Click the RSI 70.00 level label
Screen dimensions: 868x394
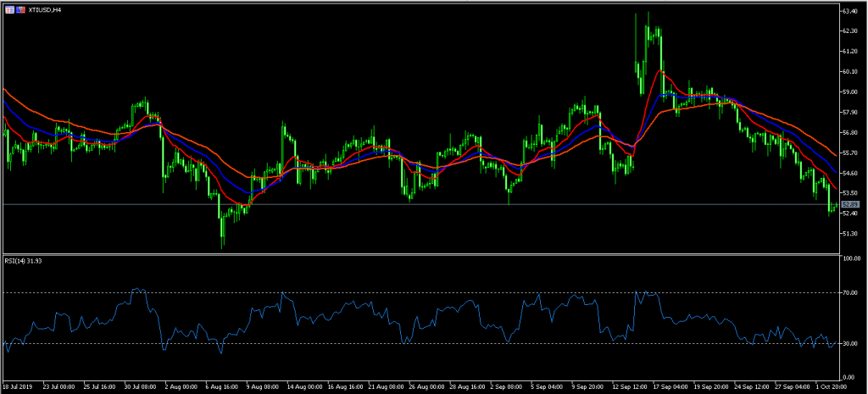click(x=851, y=292)
